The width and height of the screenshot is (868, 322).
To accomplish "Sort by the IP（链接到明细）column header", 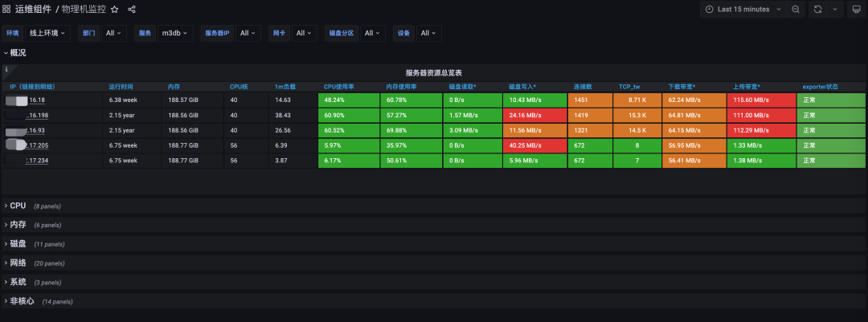I will tap(32, 87).
